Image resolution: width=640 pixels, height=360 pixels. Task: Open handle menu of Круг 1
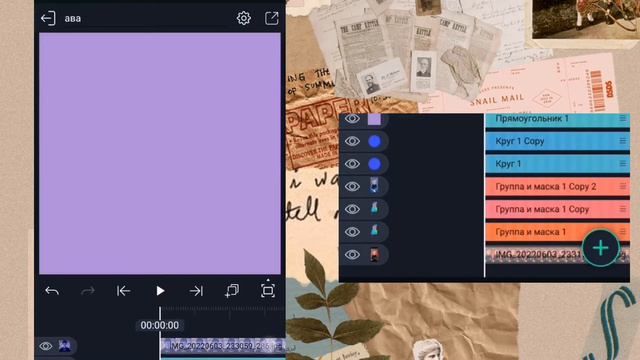coord(622,164)
